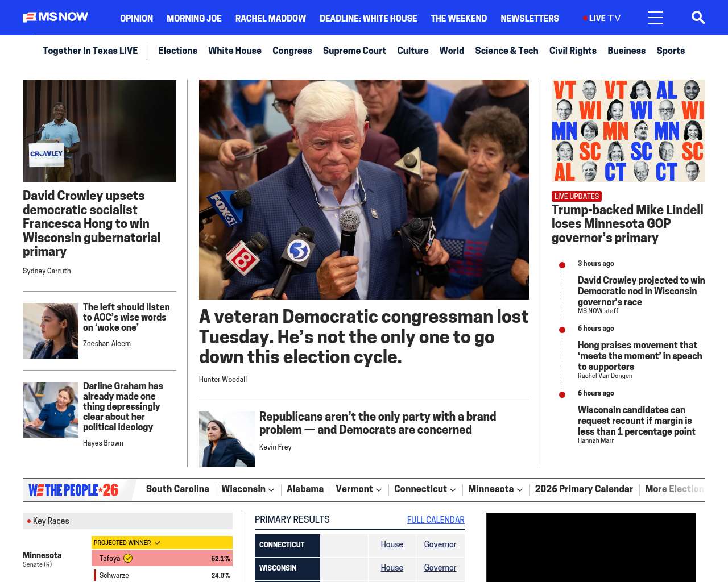Open Together In Texas LIVE link

[x=90, y=51]
